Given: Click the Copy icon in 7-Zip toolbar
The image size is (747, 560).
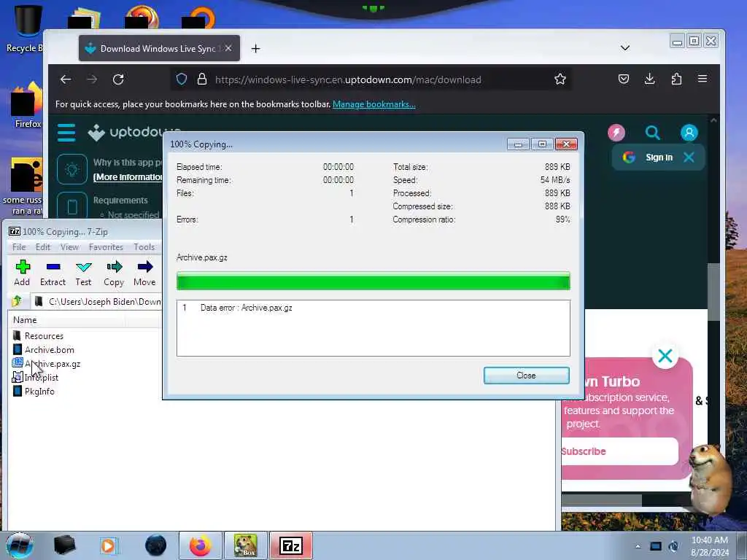Looking at the screenshot, I should pyautogui.click(x=114, y=273).
